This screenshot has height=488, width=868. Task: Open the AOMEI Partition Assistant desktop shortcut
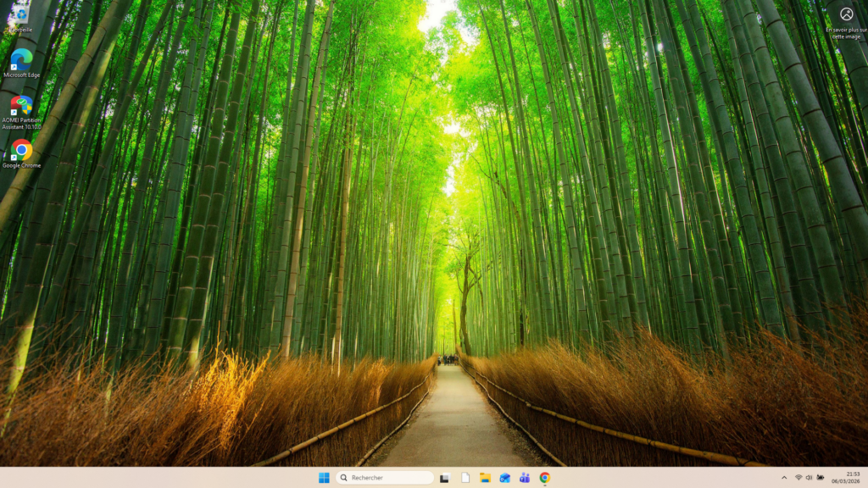21,106
